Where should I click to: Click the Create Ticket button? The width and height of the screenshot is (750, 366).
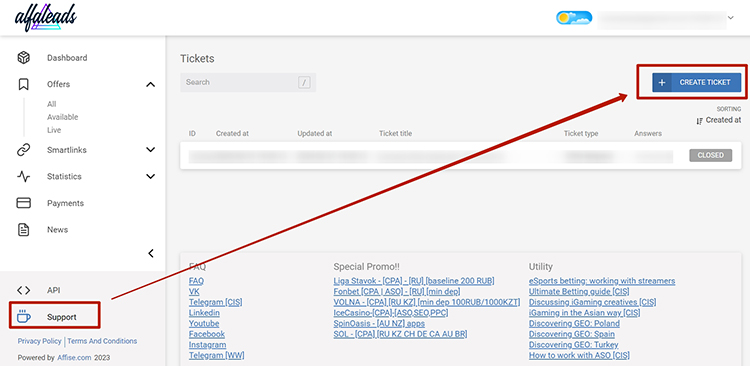click(x=696, y=82)
